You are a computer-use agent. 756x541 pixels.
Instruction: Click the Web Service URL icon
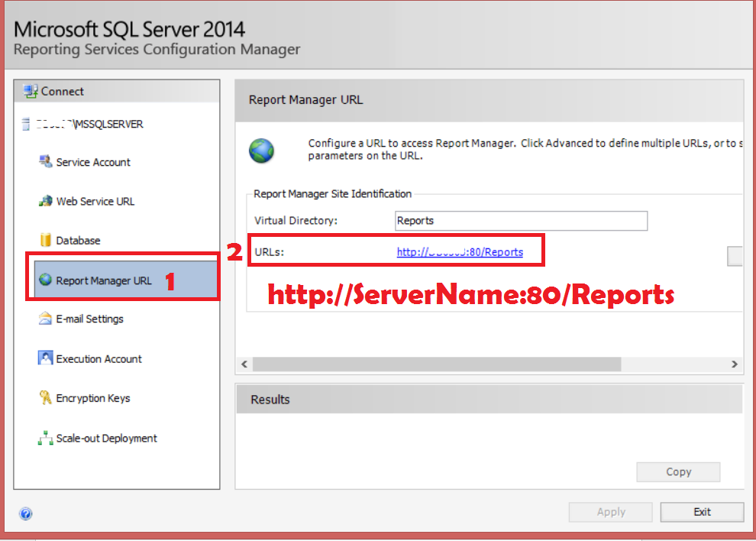click(45, 201)
